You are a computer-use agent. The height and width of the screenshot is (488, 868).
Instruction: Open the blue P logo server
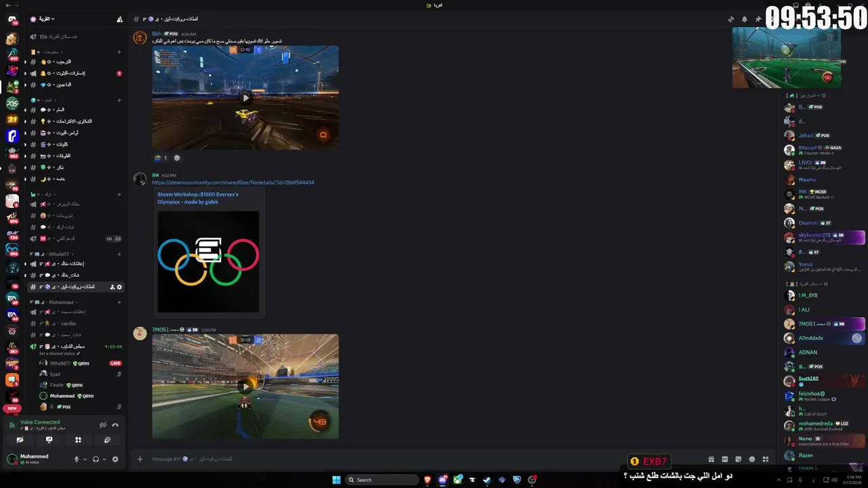tap(12, 136)
